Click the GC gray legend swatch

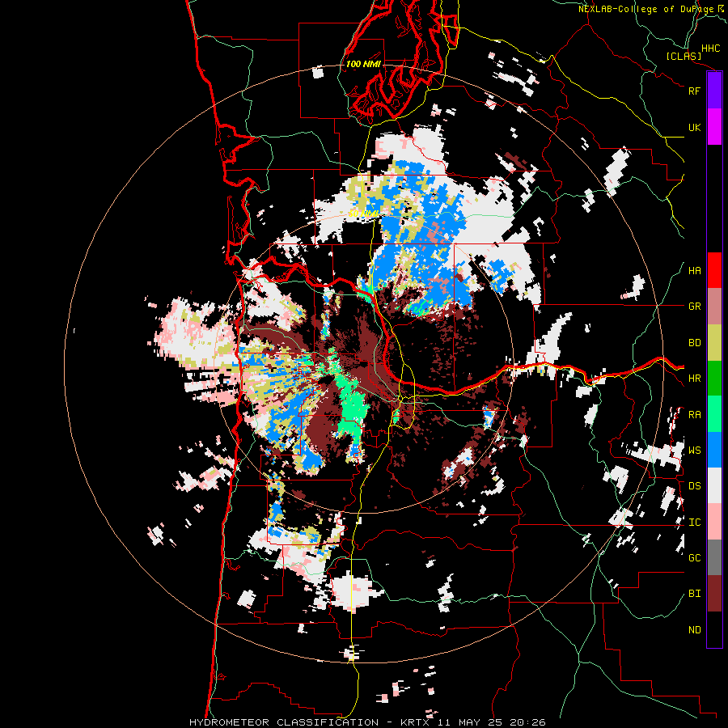coord(714,557)
